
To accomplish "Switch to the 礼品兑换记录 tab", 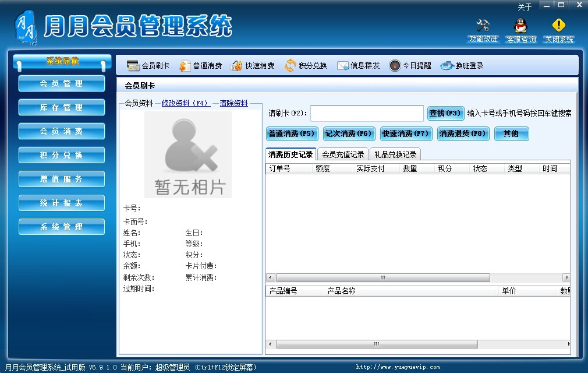I will pyautogui.click(x=395, y=154).
